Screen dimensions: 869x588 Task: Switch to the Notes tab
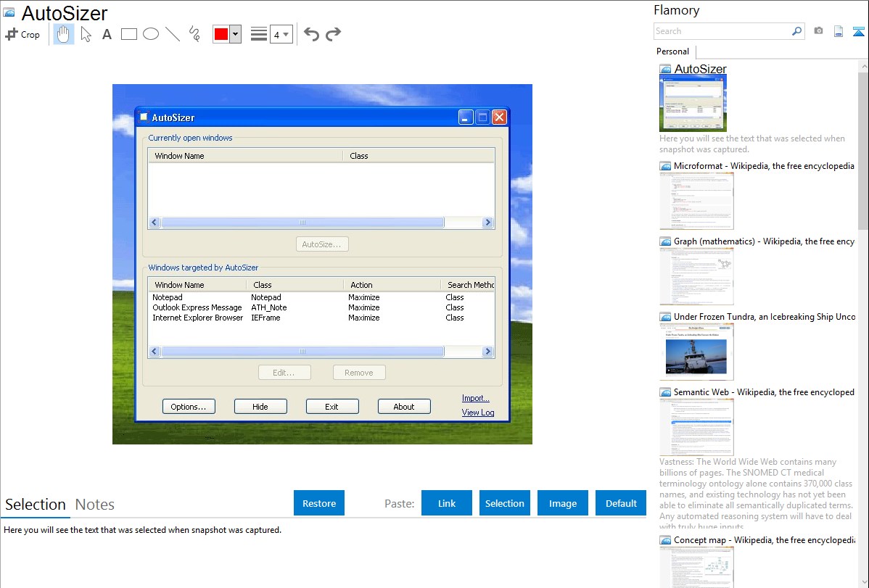tap(95, 505)
